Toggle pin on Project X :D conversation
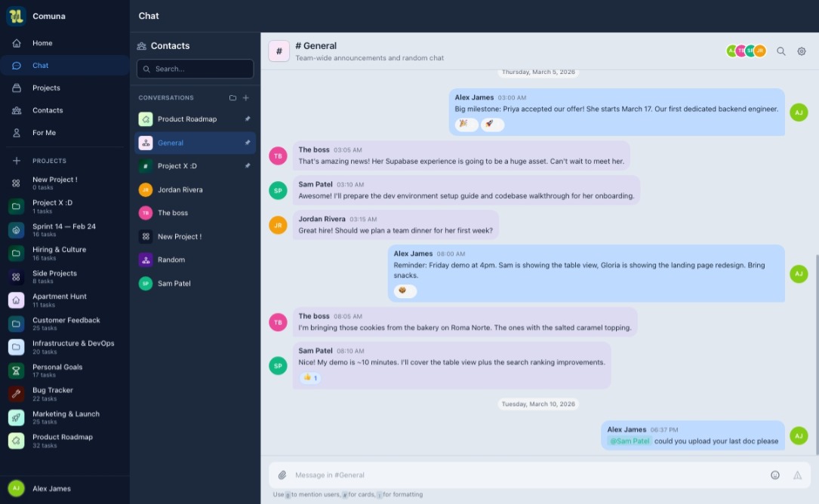Viewport: 819px width, 504px height. point(248,166)
